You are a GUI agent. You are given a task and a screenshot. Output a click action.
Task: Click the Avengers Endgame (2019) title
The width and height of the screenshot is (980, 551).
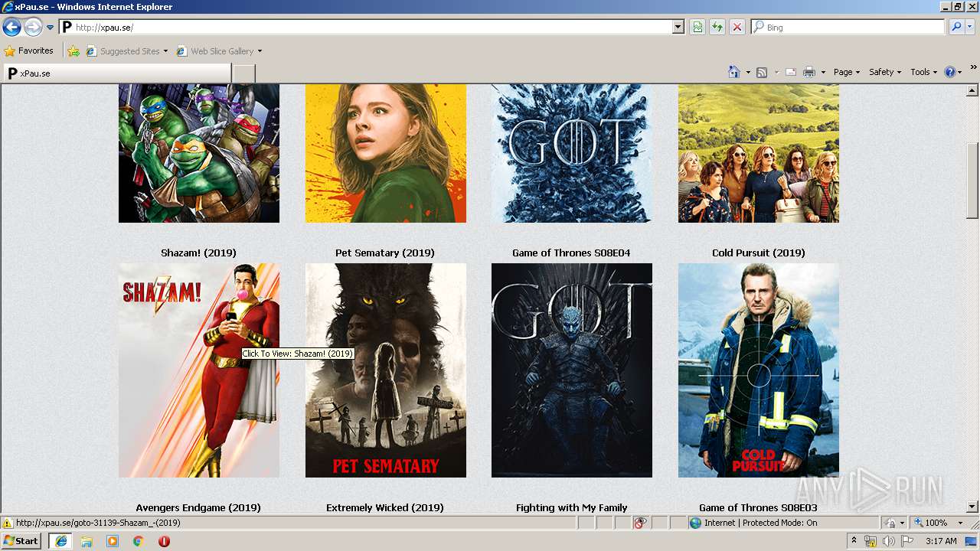point(198,507)
